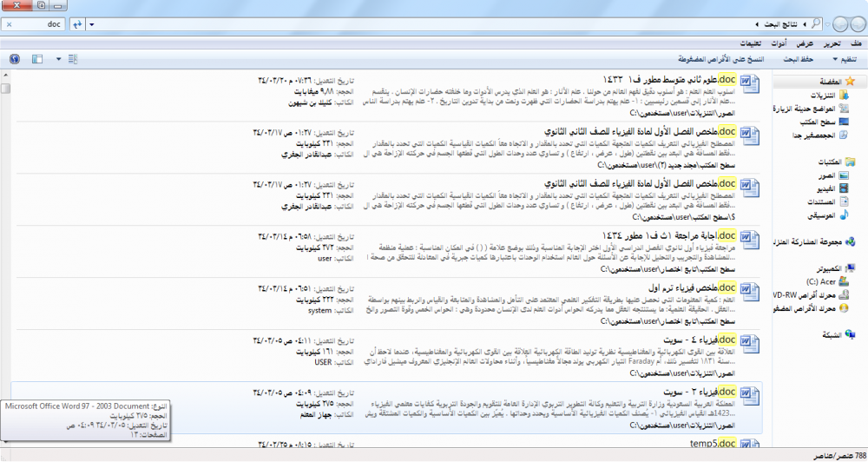This screenshot has height=462, width=868.
Task: Toggle the preview pane icon
Action: point(36,59)
